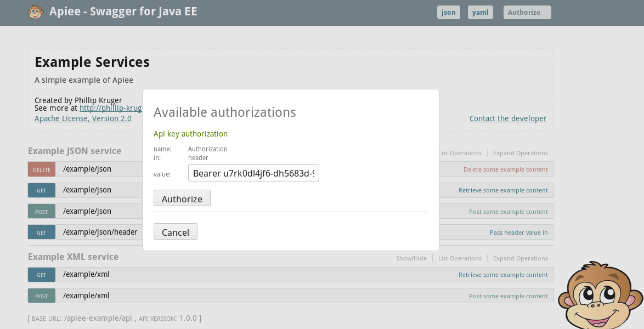Click the 'header' value in dialog
The height and width of the screenshot is (329, 644).
point(198,158)
